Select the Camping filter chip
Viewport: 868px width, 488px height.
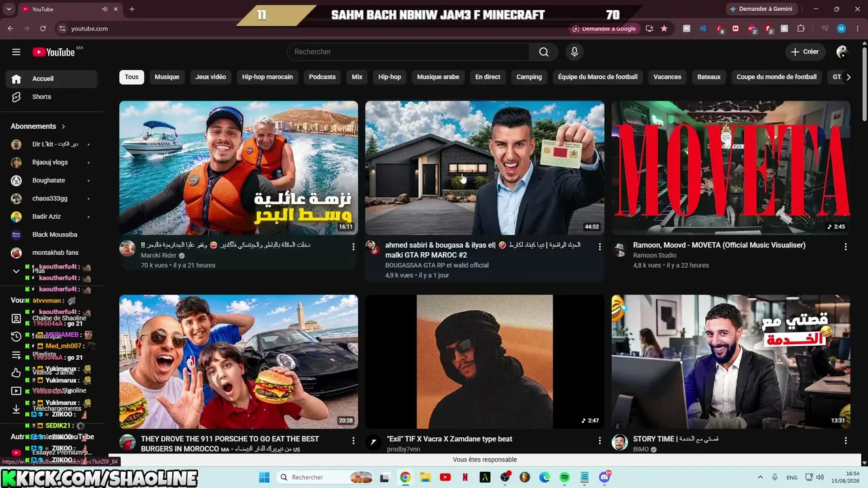coord(529,77)
